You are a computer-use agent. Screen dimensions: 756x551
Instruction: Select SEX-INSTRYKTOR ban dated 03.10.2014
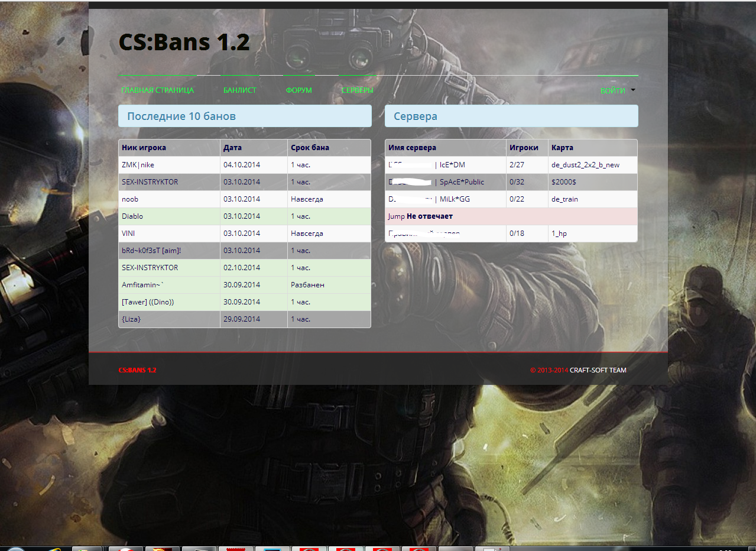pos(245,182)
